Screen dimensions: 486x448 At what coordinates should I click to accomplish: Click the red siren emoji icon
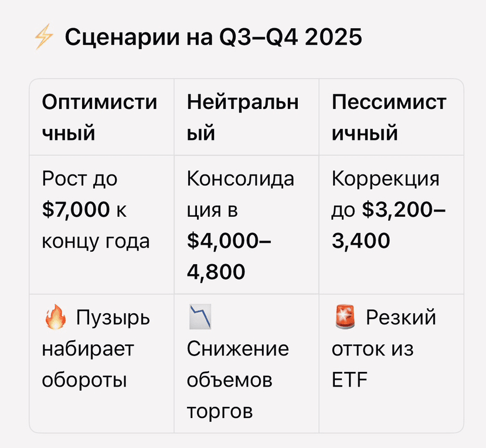(345, 317)
